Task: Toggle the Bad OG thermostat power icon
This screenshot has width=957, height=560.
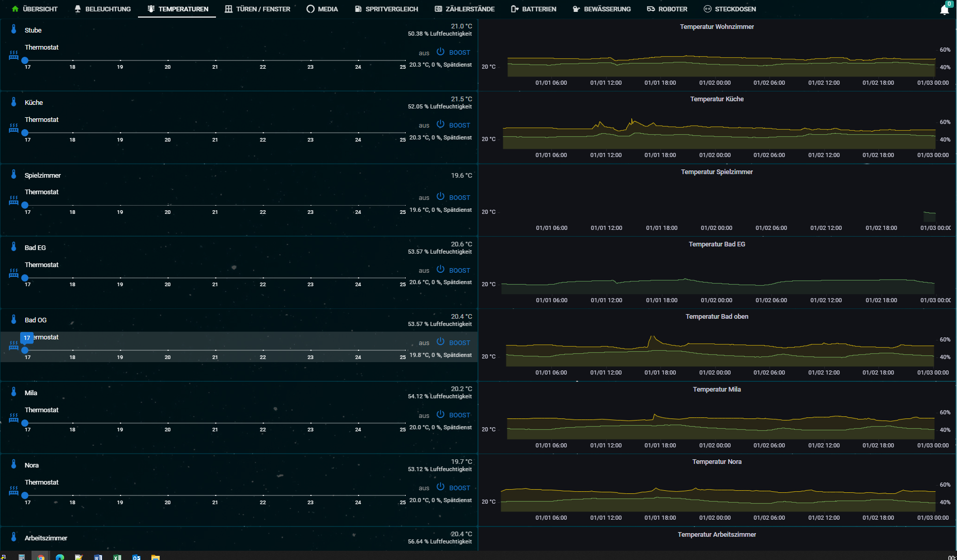Action: coord(440,341)
